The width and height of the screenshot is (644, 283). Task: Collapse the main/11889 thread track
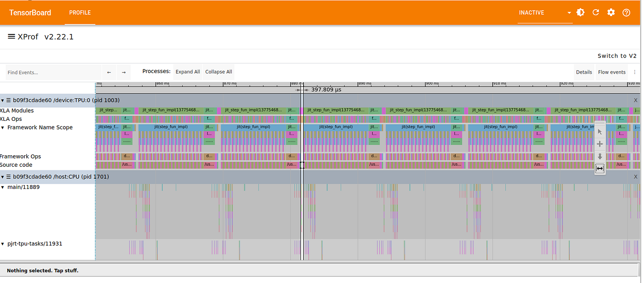tap(2, 187)
